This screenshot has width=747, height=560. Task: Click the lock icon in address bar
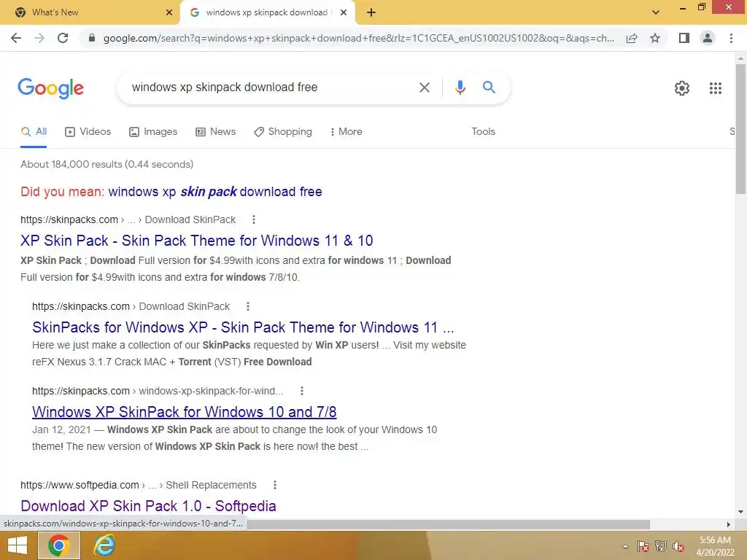(92, 38)
